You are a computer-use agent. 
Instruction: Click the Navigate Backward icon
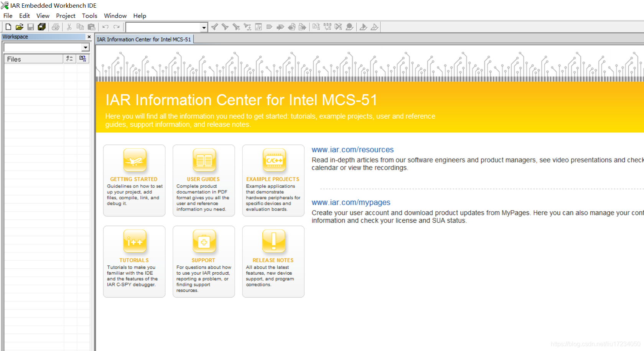292,27
